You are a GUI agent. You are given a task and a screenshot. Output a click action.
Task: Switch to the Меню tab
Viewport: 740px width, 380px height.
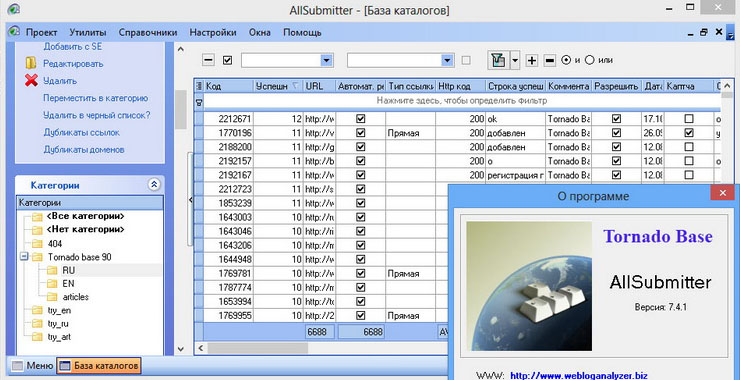(32, 365)
